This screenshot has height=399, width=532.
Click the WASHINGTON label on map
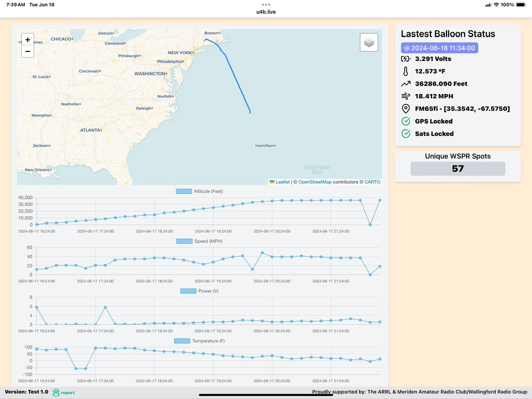pos(150,74)
